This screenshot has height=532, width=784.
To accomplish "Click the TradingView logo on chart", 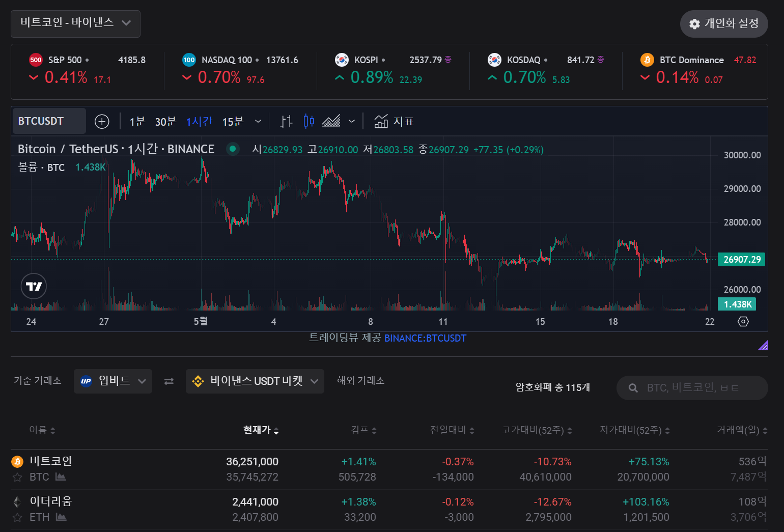I will point(34,286).
